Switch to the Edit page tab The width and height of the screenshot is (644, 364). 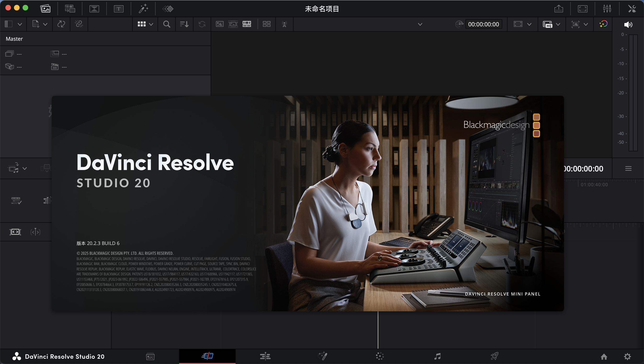(265, 356)
